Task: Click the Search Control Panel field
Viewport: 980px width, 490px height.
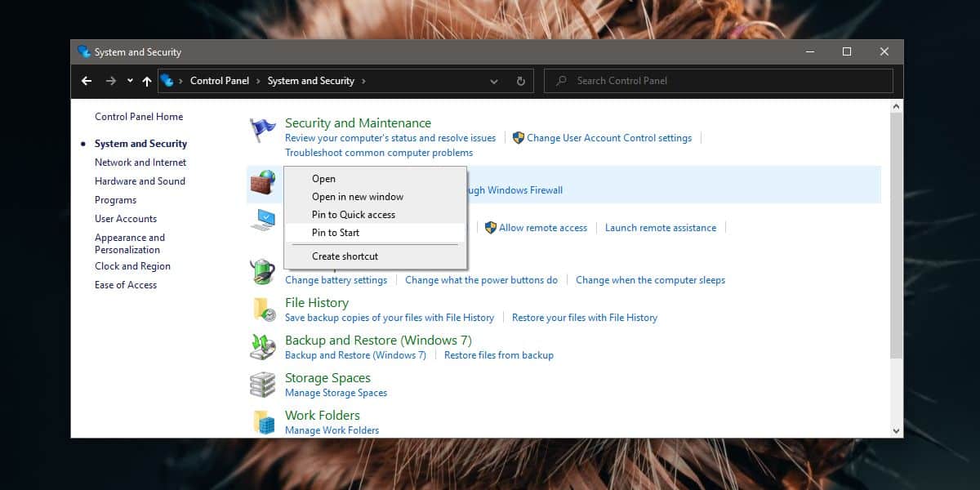Action: (719, 81)
